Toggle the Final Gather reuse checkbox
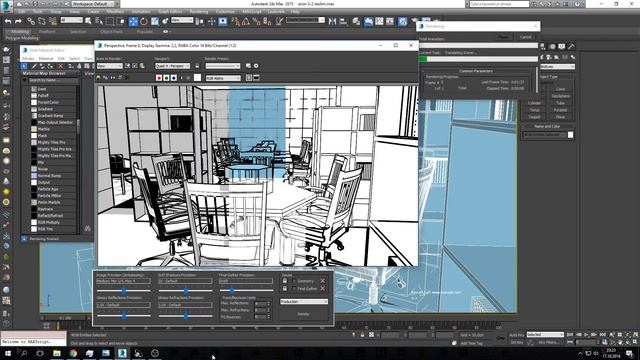 pyautogui.click(x=294, y=289)
